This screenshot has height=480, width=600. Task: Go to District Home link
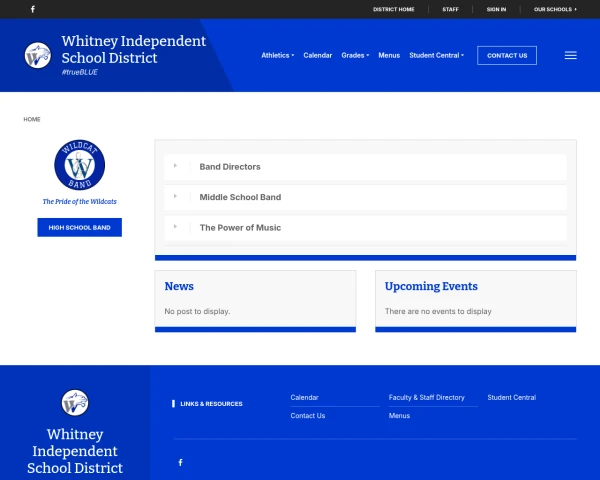[393, 9]
